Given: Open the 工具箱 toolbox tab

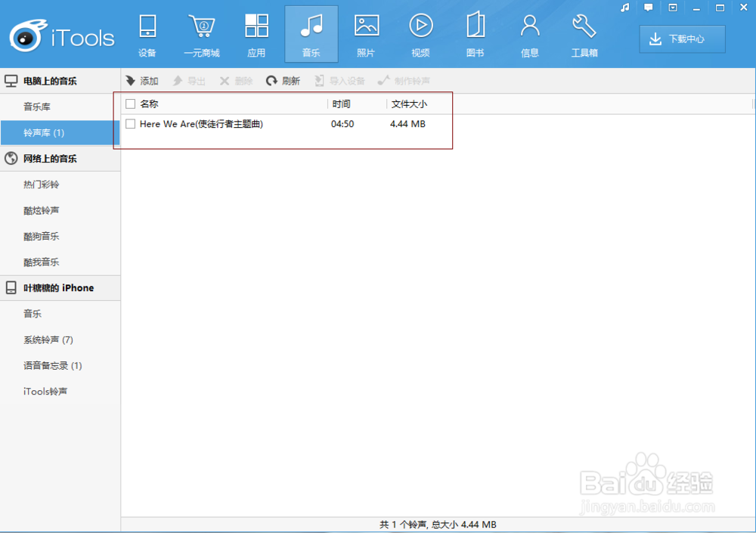Looking at the screenshot, I should [584, 35].
